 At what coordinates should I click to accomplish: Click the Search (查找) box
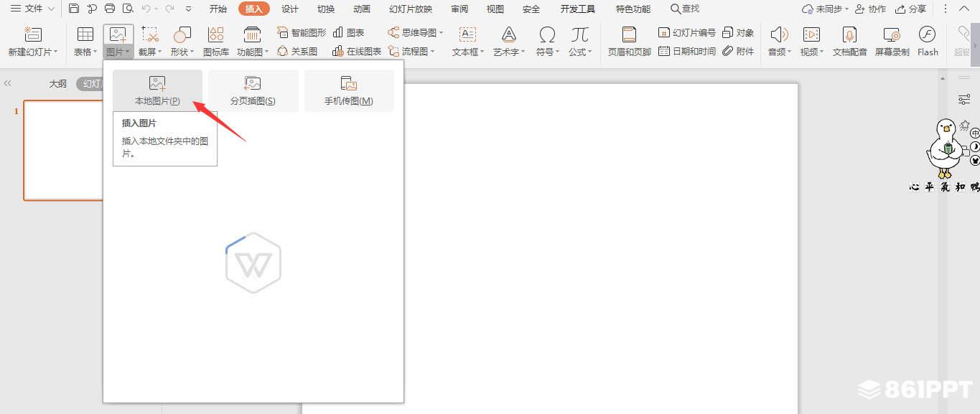(685, 9)
